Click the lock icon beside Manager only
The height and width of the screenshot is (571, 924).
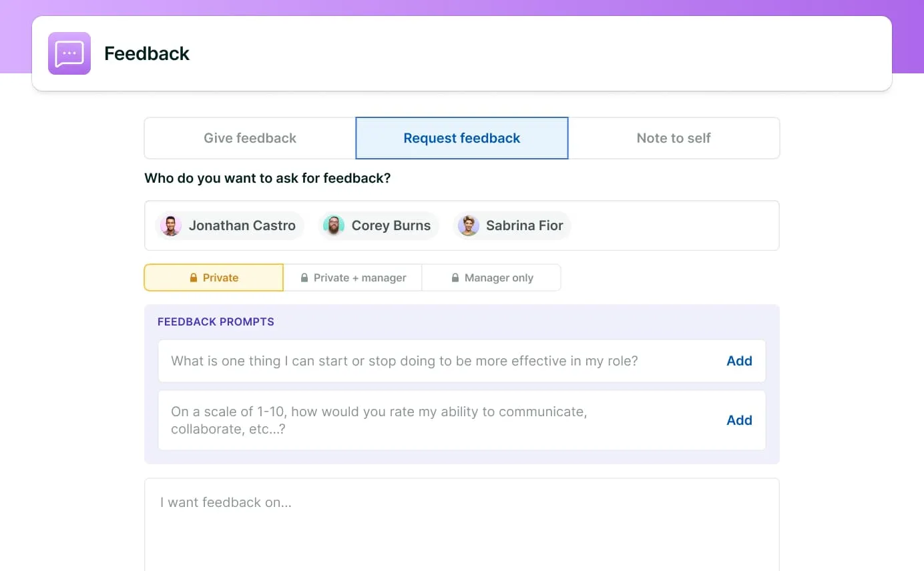[x=455, y=278]
